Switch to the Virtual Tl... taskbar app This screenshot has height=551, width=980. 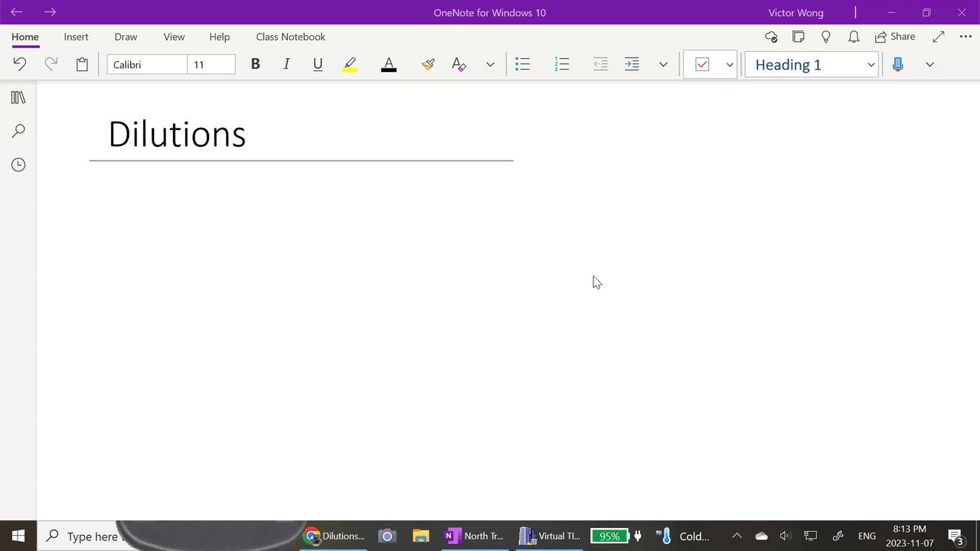(549, 536)
